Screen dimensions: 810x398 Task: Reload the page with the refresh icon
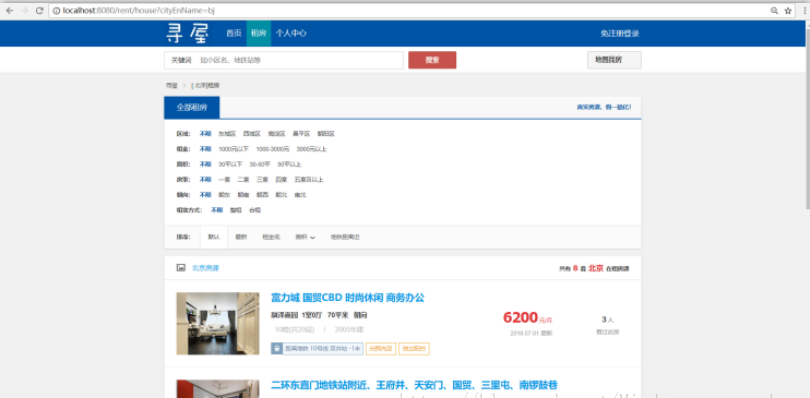(x=39, y=10)
